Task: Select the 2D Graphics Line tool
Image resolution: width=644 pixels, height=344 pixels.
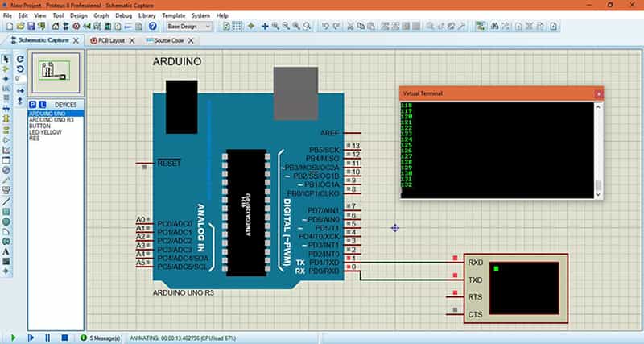Action: pyautogui.click(x=6, y=201)
